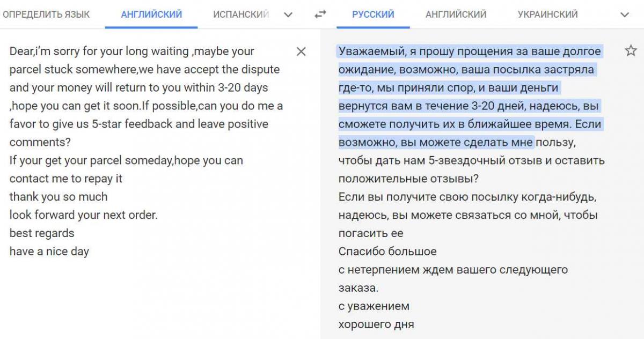Set the target language to АНГЛИЙСКИЙ
Screen dimensions: 644x339
[456, 14]
